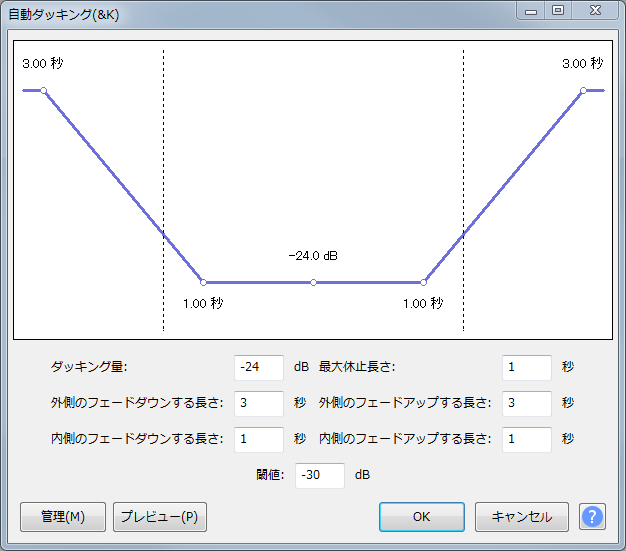Click the 閾値 input field

click(320, 475)
